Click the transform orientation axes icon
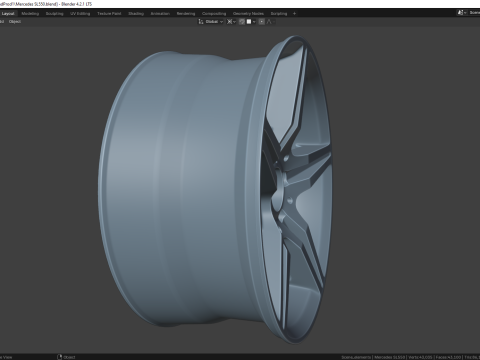 coord(201,22)
